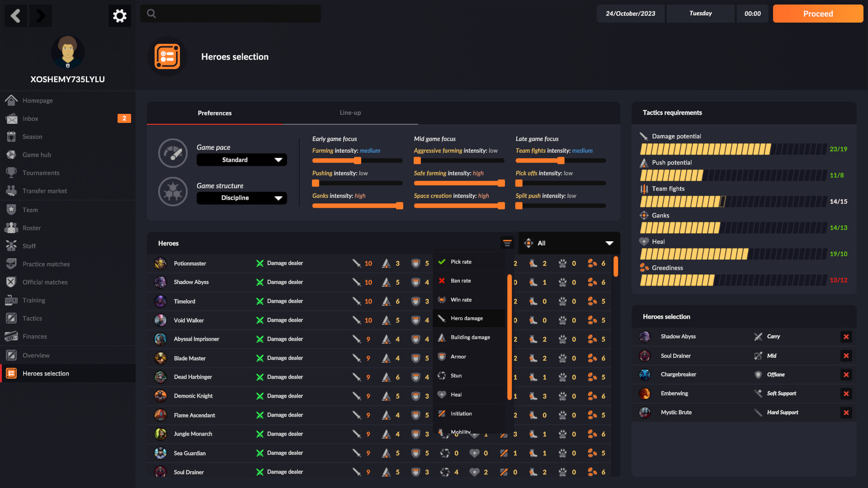Navigate back using the left arrow icon
This screenshot has height=488, width=868.
pyautogui.click(x=15, y=15)
